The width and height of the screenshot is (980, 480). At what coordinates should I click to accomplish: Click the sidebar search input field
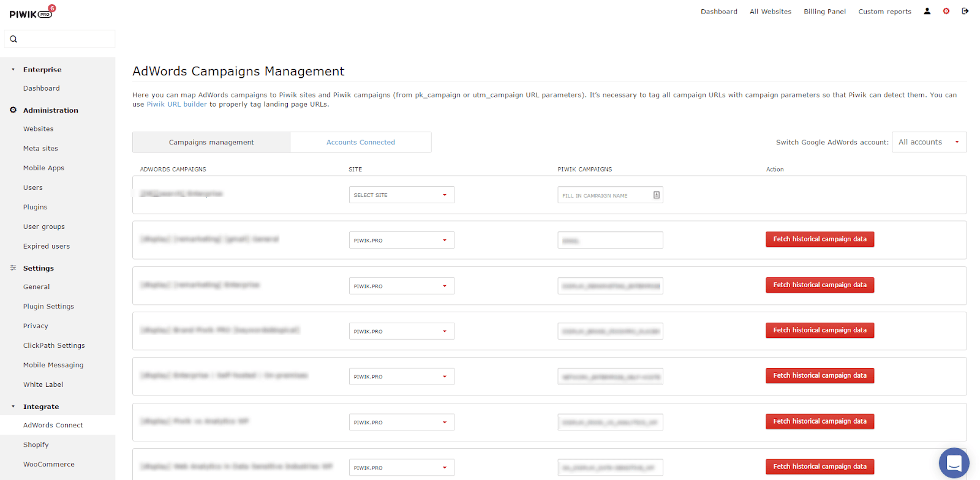coord(59,39)
